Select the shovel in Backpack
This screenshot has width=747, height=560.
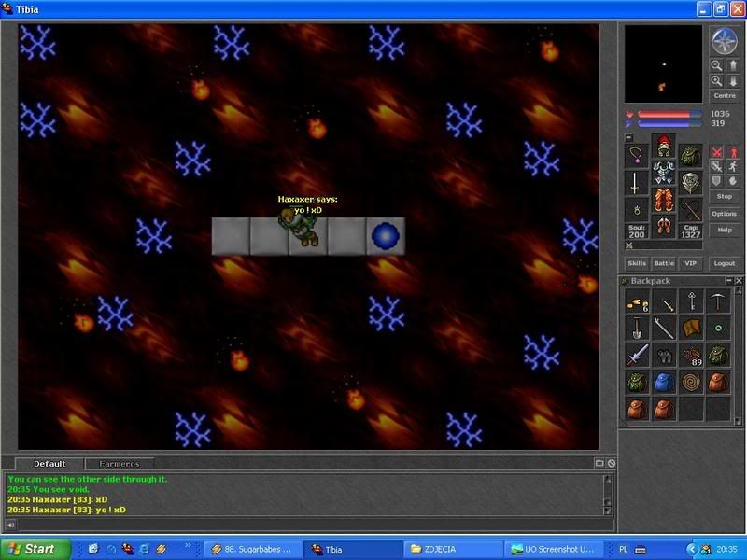click(638, 329)
